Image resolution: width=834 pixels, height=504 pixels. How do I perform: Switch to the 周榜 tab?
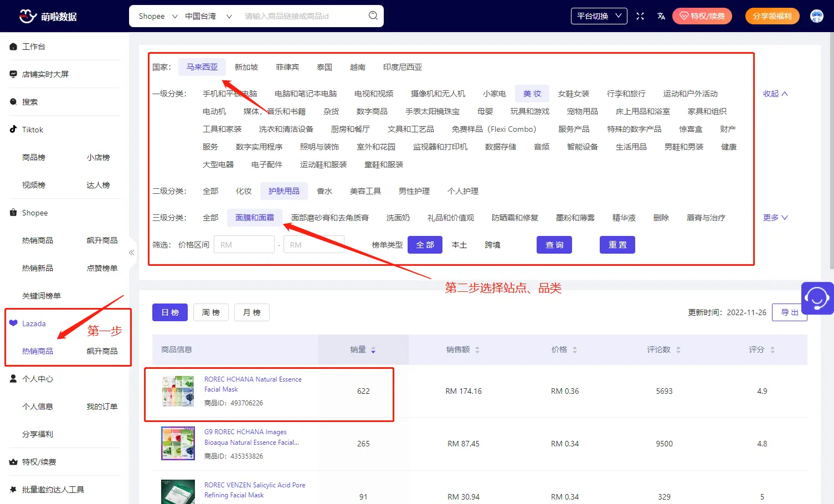tap(211, 312)
